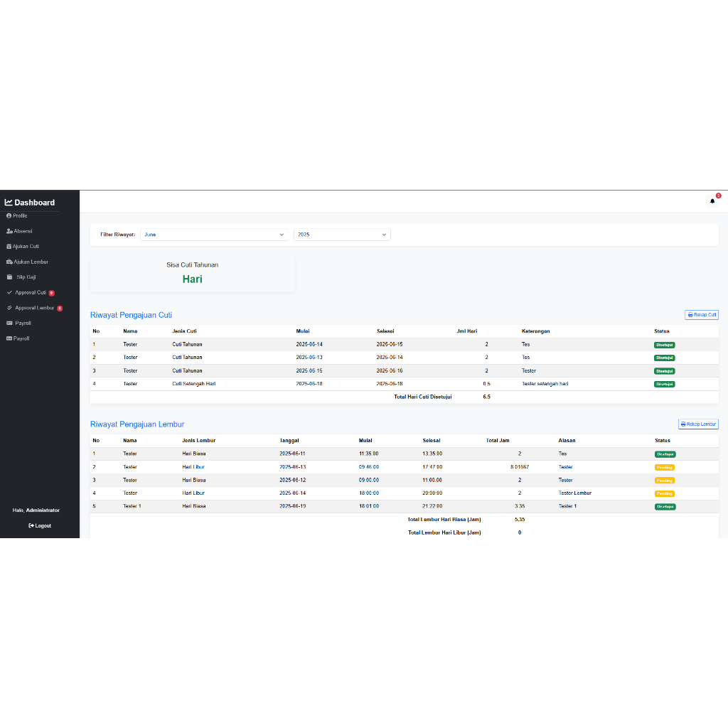Click the Riwayat Pengajuan Cuti heading

tap(131, 315)
